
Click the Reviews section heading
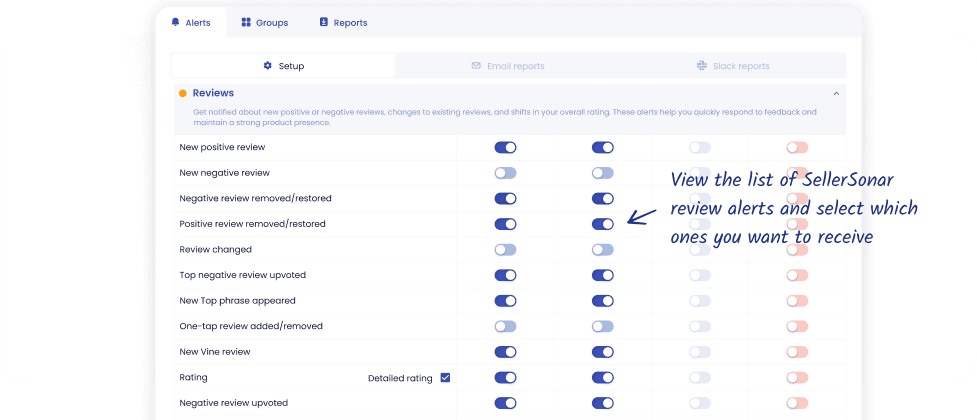point(213,93)
